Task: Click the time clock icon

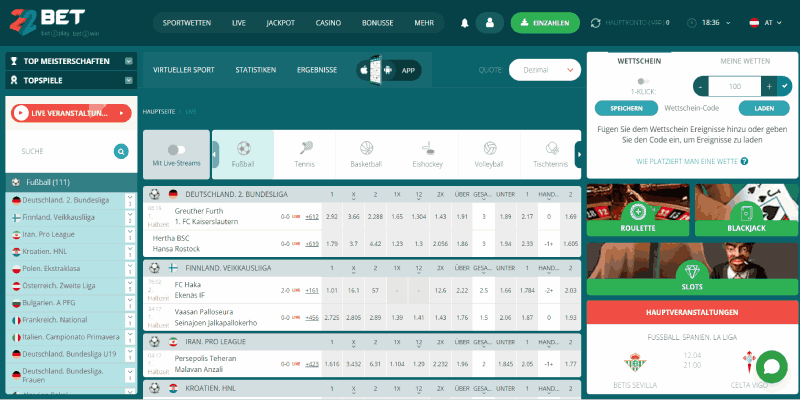Action: pos(691,23)
